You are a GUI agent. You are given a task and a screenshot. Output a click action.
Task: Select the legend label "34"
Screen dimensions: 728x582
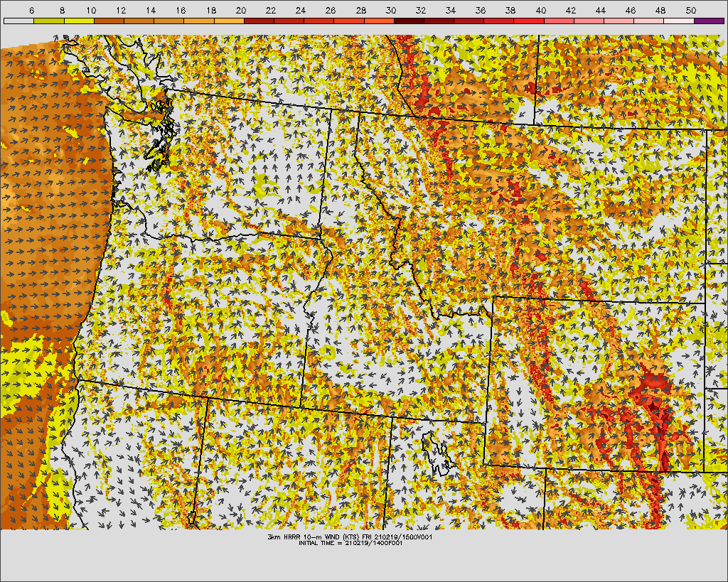click(450, 10)
